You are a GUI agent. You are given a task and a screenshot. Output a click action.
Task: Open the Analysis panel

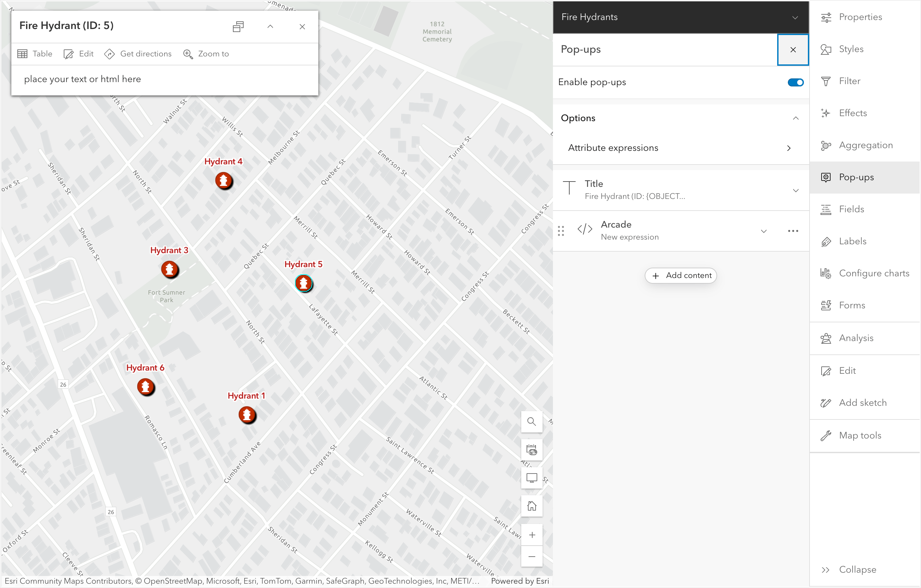[856, 338]
